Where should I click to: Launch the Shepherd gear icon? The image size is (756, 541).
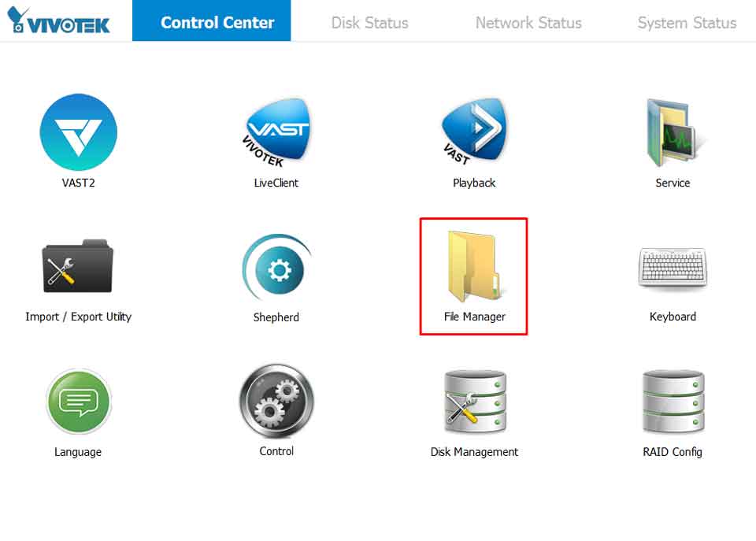coord(276,269)
